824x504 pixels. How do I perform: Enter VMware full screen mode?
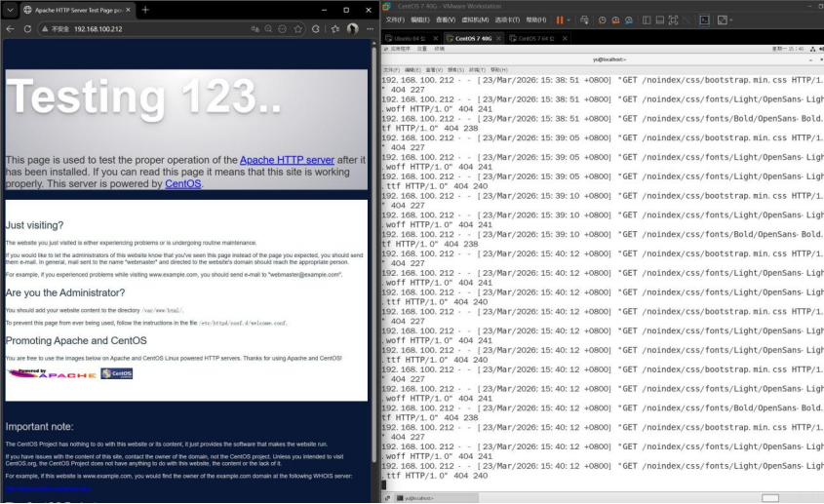coord(673,19)
